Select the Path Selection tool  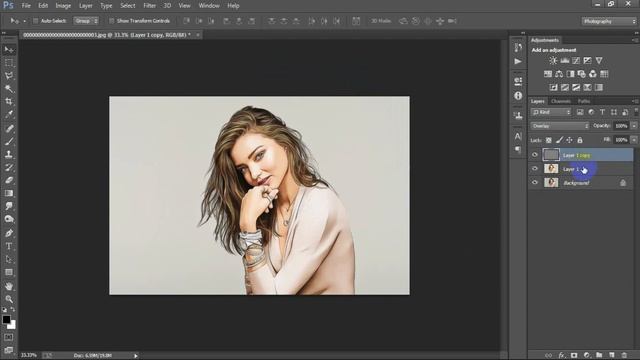[x=9, y=259]
